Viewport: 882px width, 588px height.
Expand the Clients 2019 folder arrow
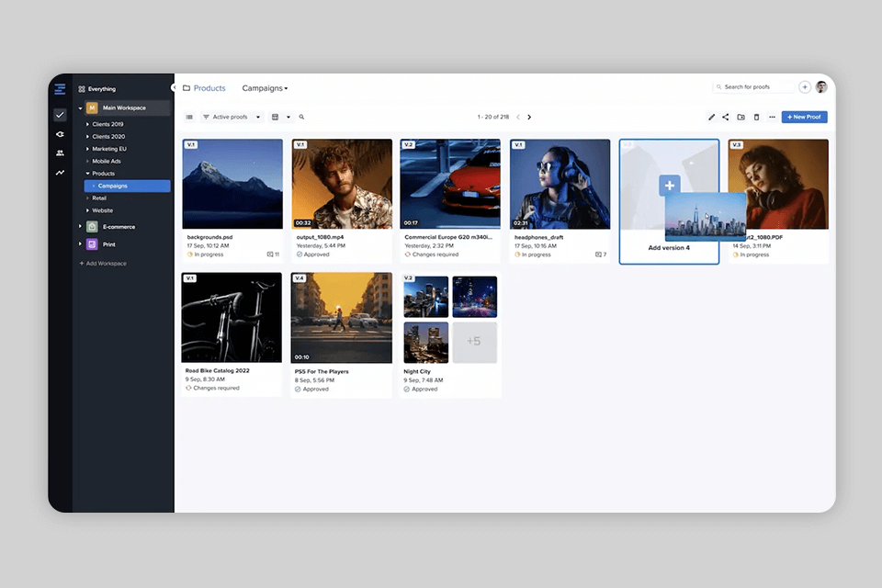point(88,124)
